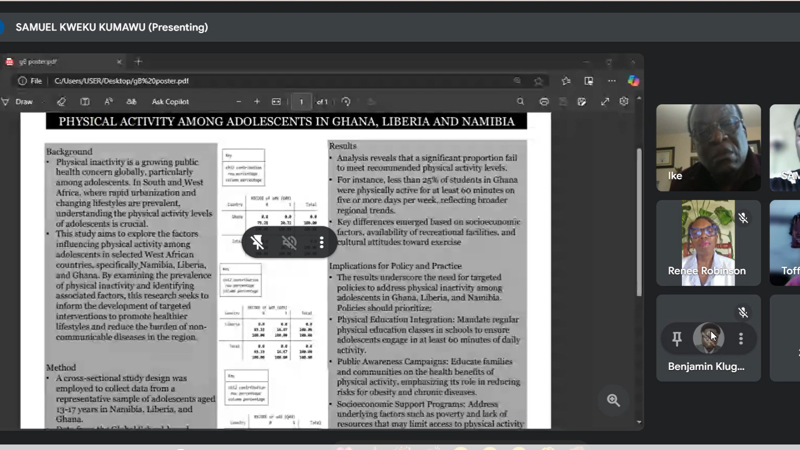This screenshot has width=800, height=450.
Task: Rotate the PDF page
Action: click(346, 102)
